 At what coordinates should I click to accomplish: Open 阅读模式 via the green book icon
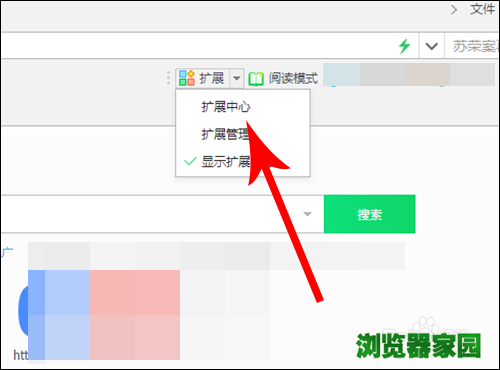point(256,79)
